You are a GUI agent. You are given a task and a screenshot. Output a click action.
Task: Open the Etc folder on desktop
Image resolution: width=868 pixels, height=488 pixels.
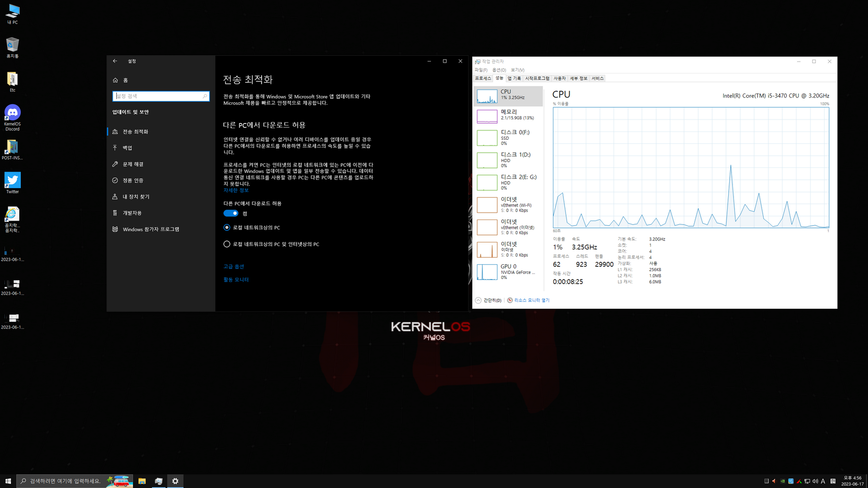13,82
